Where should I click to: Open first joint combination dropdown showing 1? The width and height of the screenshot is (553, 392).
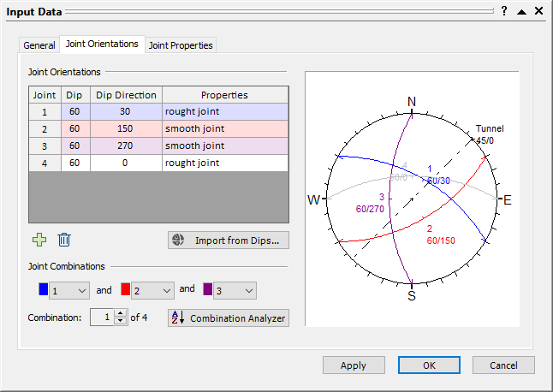[69, 291]
